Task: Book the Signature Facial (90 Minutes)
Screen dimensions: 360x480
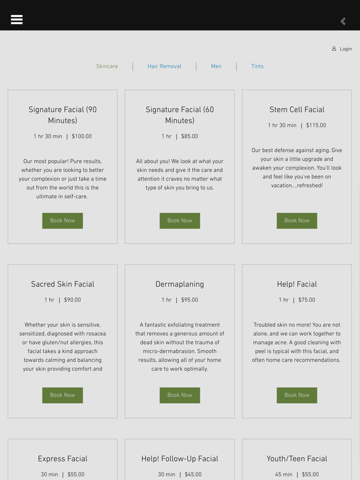Action: 63,221
